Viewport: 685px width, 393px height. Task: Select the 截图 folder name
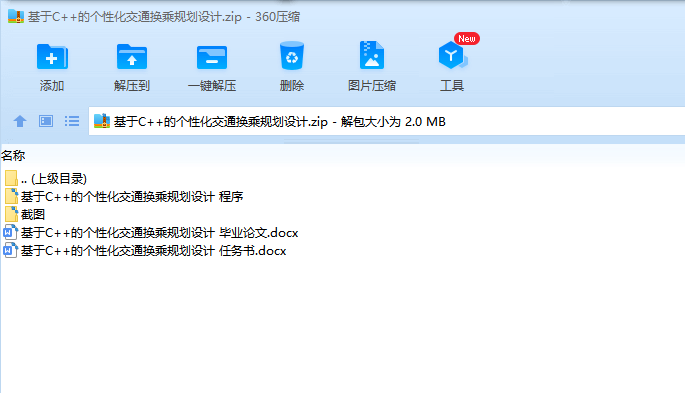[33, 214]
